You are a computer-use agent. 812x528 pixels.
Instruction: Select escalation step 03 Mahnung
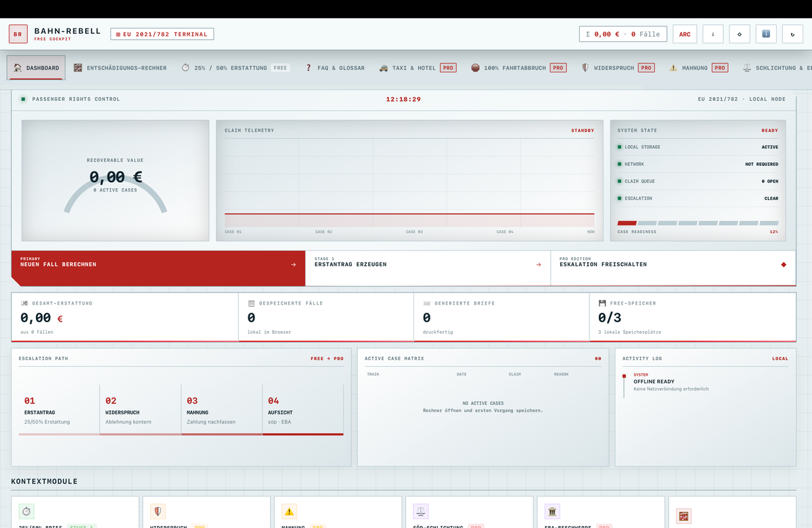pyautogui.click(x=222, y=410)
